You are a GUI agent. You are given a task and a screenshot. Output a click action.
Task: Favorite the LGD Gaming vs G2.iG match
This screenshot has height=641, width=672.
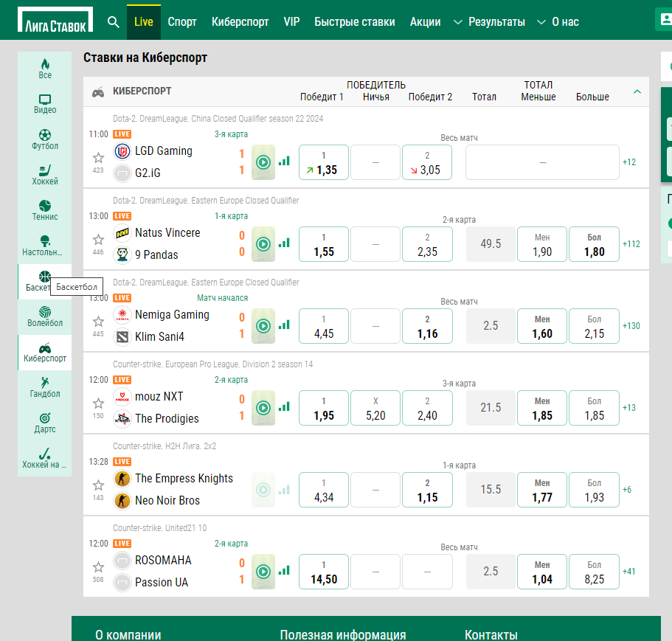pyautogui.click(x=99, y=158)
